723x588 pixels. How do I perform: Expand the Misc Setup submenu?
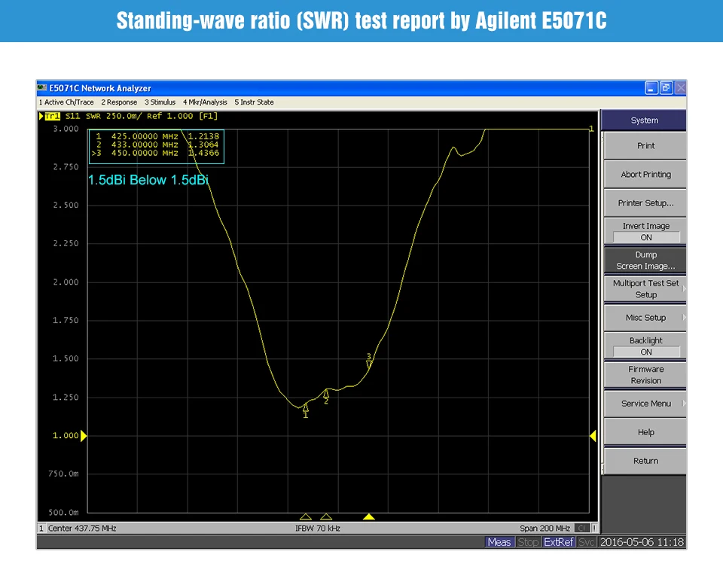[645, 317]
